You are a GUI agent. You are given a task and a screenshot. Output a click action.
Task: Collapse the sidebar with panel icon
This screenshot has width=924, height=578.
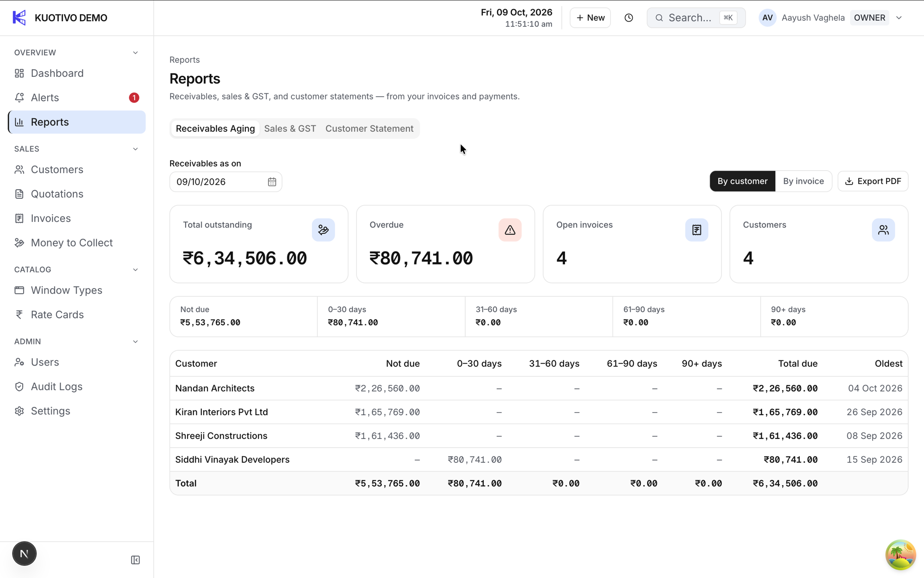tap(135, 560)
